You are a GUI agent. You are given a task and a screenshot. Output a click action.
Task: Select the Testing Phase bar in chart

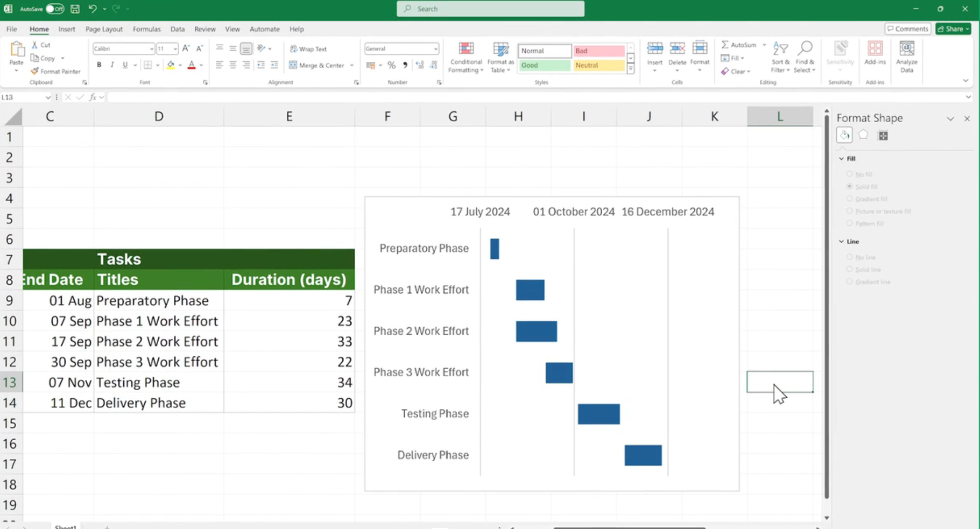pyautogui.click(x=599, y=414)
